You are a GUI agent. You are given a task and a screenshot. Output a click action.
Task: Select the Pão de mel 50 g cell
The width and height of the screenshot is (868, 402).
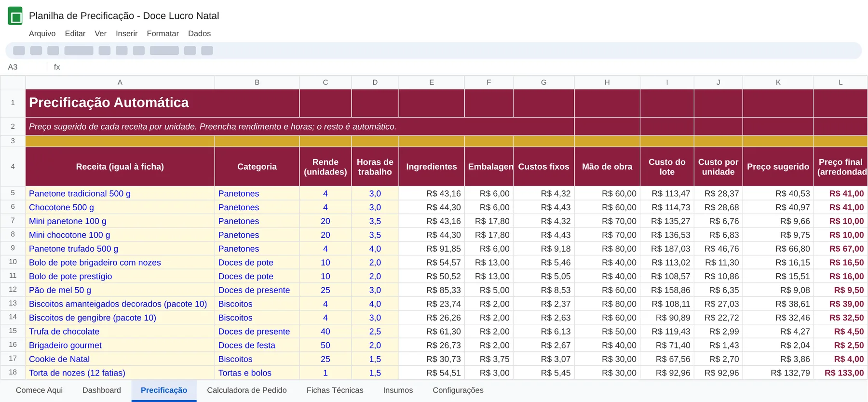[120, 290]
